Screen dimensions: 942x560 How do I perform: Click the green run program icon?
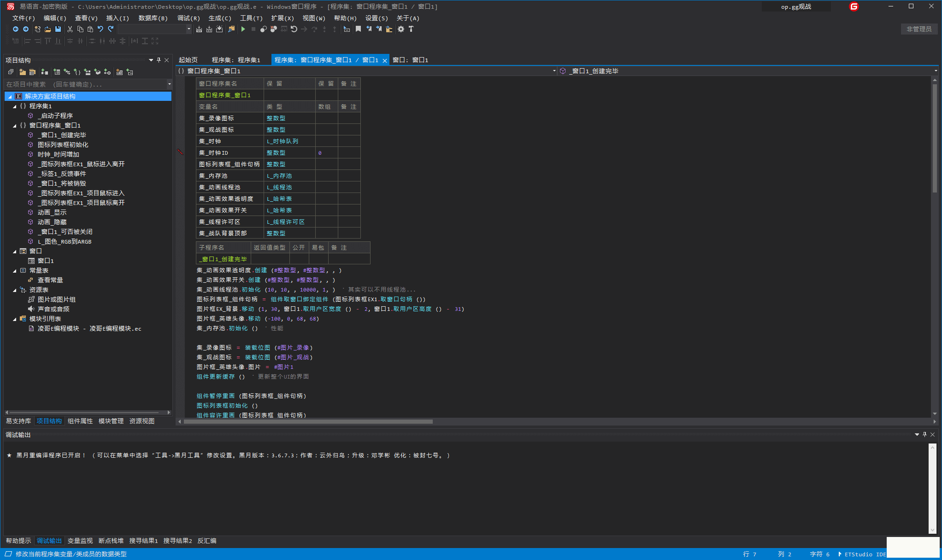coord(243,29)
